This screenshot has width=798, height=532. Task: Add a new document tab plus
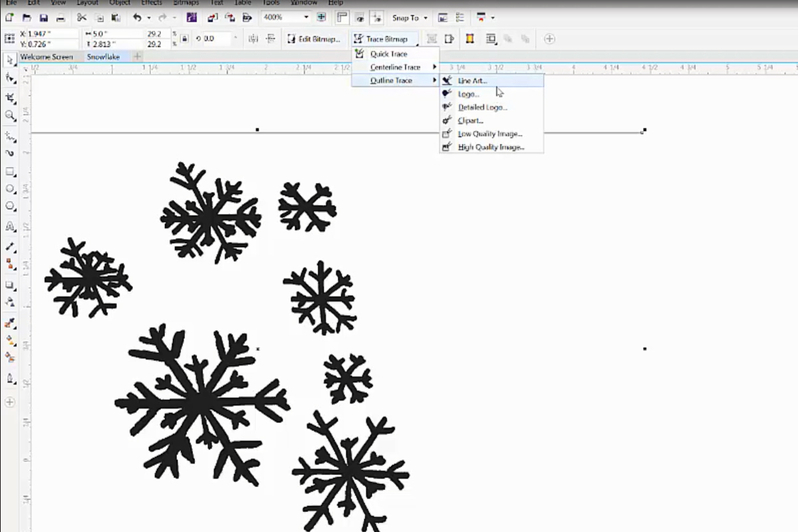click(x=138, y=57)
